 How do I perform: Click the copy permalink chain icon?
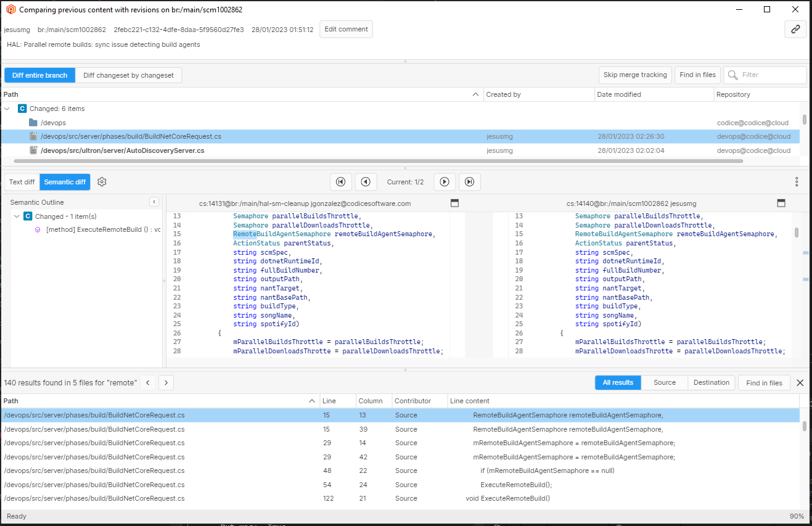coord(795,29)
